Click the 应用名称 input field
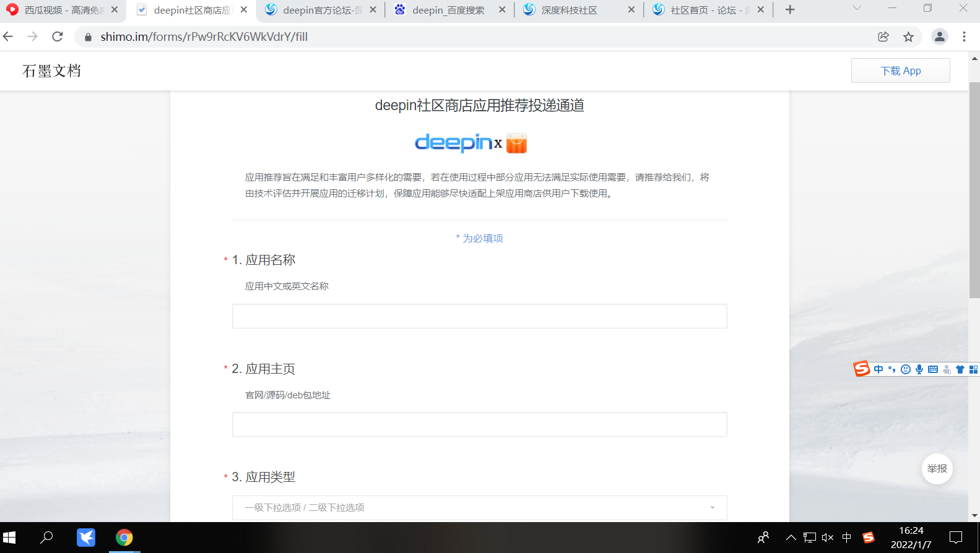This screenshot has height=553, width=980. coord(480,316)
